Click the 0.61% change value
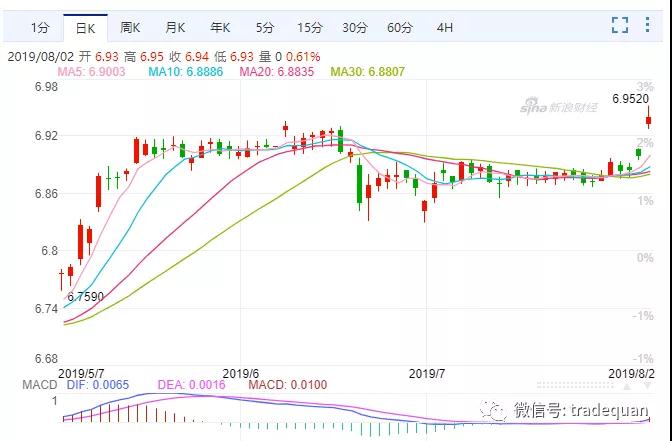 (303, 57)
